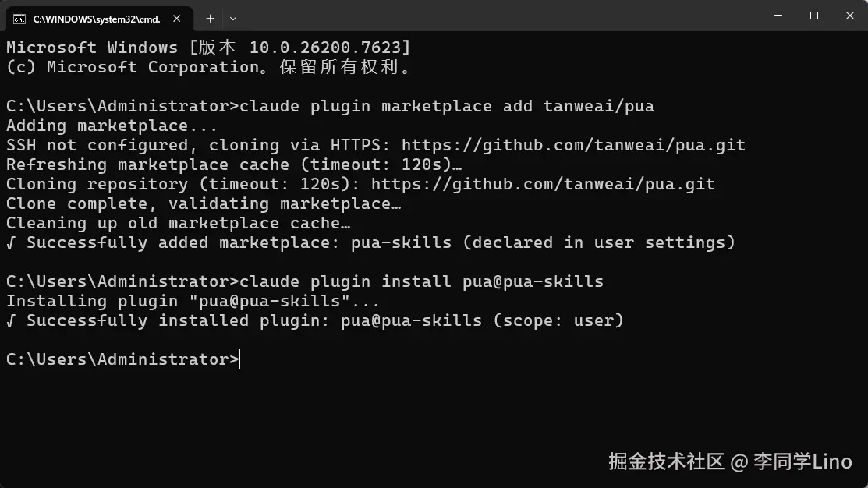Click the 李同学Lino watermark text
The width and height of the screenshot is (868, 488).
coord(802,461)
